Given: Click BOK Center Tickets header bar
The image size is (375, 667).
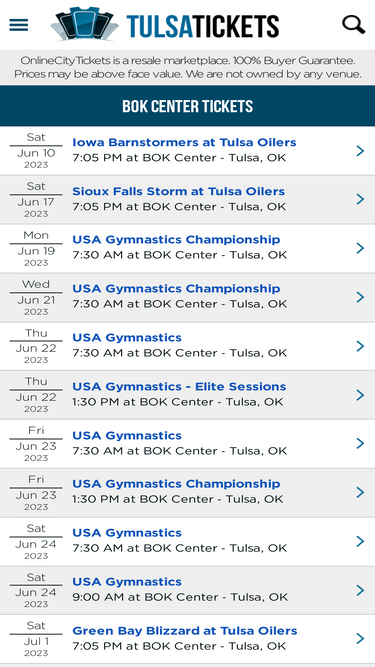Looking at the screenshot, I should pos(188,106).
